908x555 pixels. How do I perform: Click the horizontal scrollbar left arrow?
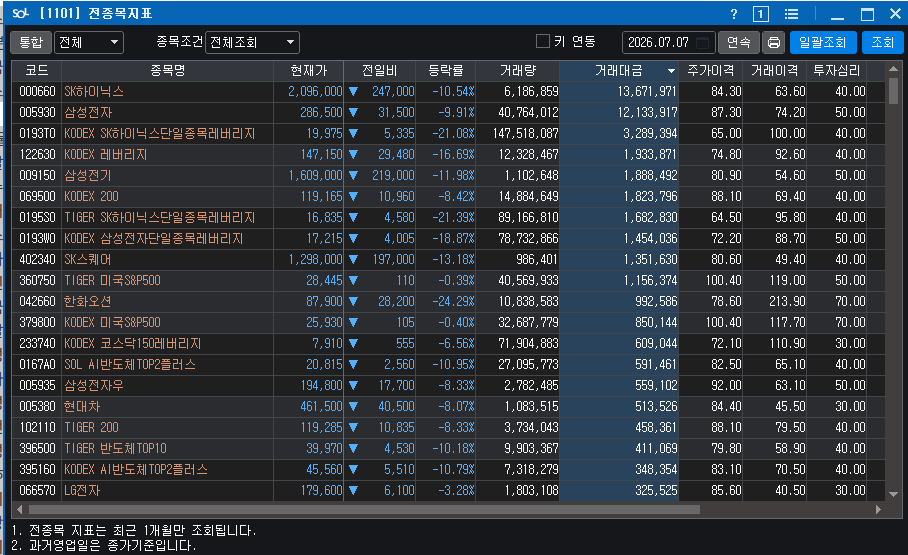20,510
